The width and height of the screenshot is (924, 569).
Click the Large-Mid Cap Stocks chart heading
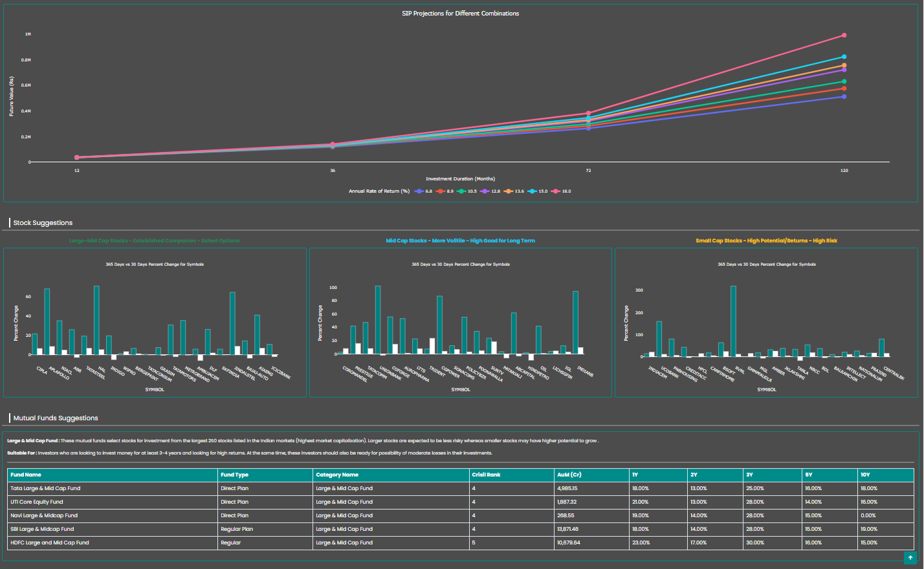[154, 241]
